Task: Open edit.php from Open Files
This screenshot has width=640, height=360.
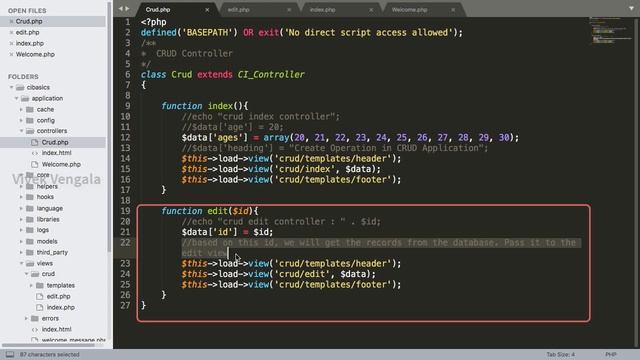Action: pyautogui.click(x=28, y=32)
